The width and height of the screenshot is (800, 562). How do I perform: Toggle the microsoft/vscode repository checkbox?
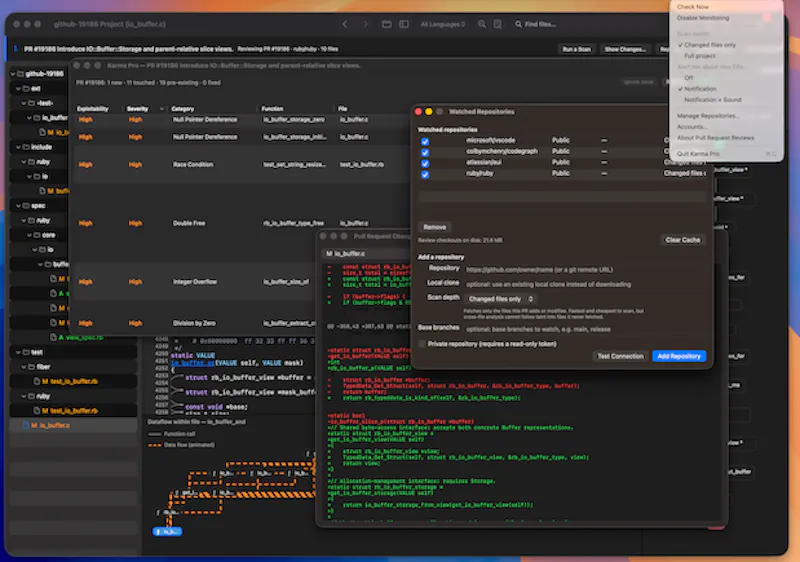(x=425, y=141)
